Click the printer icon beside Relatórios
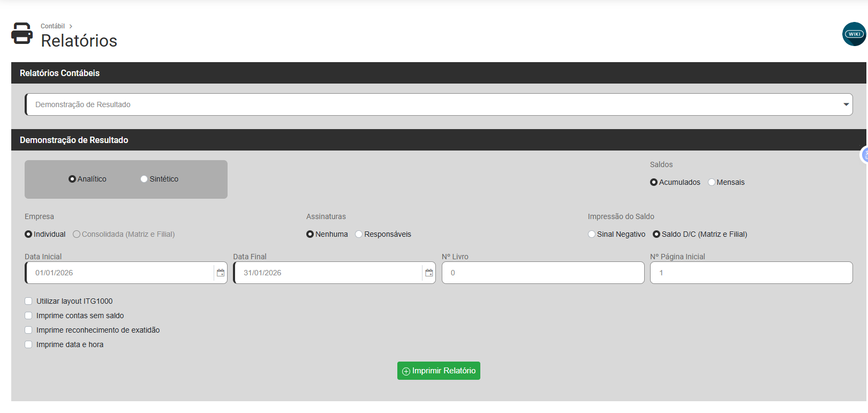 (22, 33)
